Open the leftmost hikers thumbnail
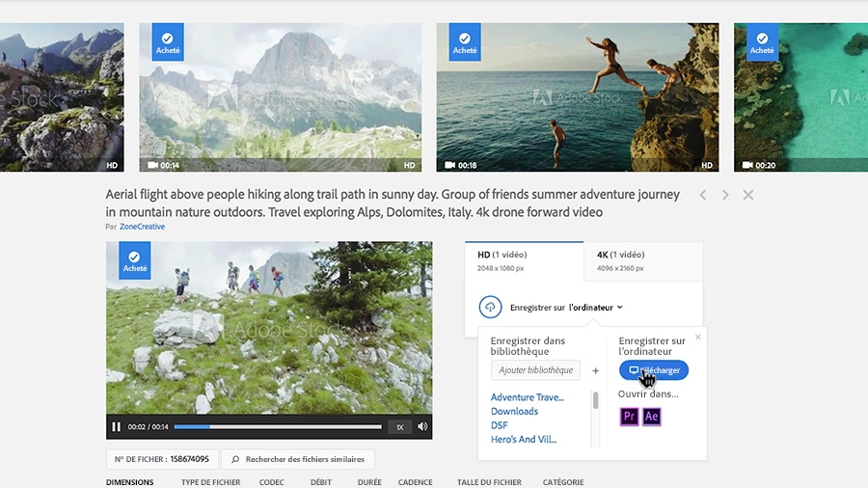Viewport: 868px width, 488px height. [x=62, y=97]
